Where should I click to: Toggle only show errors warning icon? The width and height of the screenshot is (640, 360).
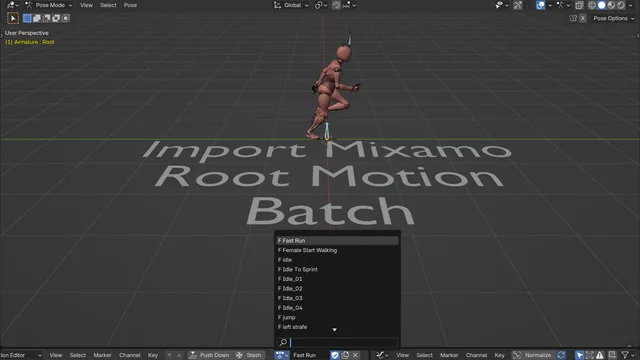click(x=600, y=355)
